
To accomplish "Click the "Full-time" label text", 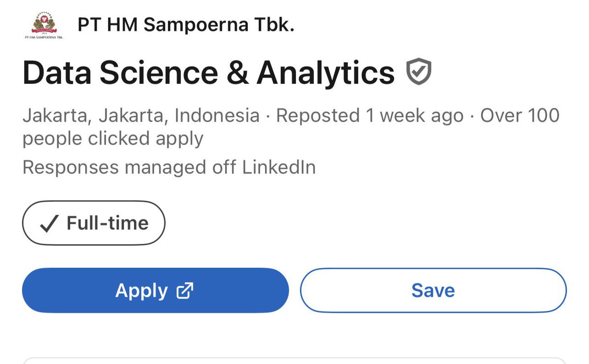I will 107,223.
